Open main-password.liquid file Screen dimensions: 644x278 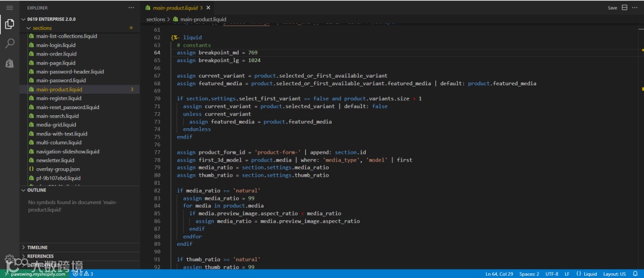tap(61, 81)
